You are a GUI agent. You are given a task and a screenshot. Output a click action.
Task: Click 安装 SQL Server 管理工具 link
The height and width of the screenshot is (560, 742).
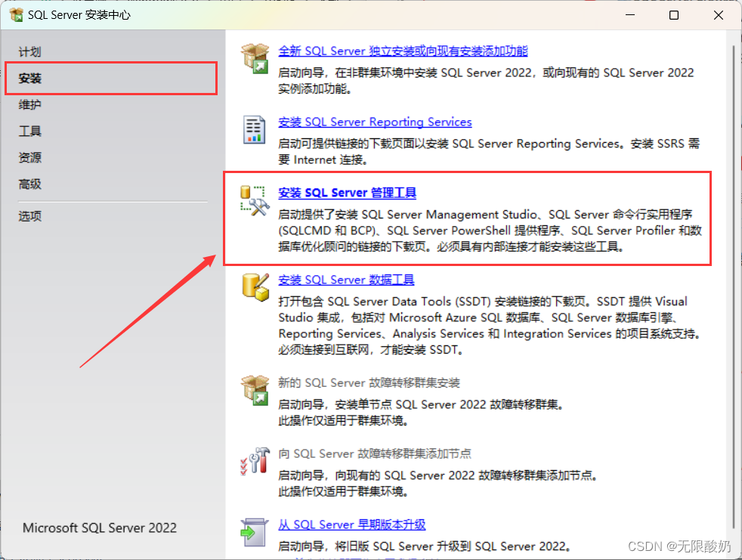(347, 193)
